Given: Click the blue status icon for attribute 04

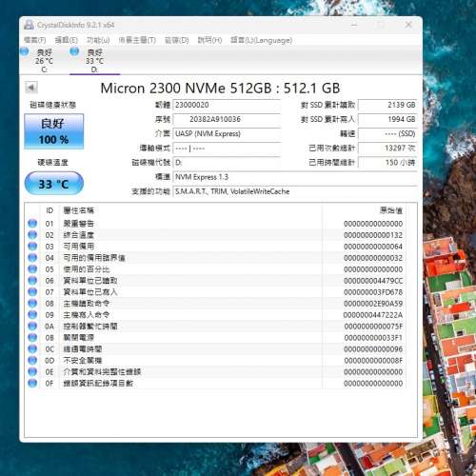Looking at the screenshot, I should [x=32, y=258].
